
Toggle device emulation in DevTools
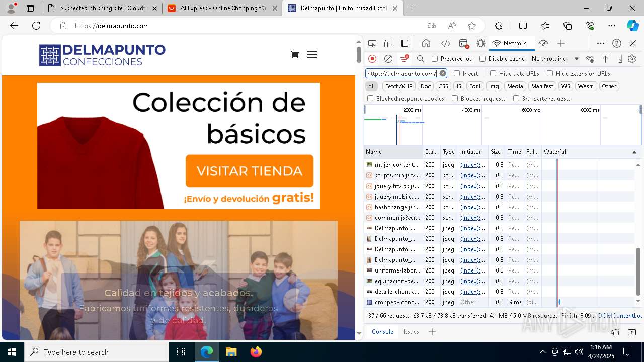[388, 43]
